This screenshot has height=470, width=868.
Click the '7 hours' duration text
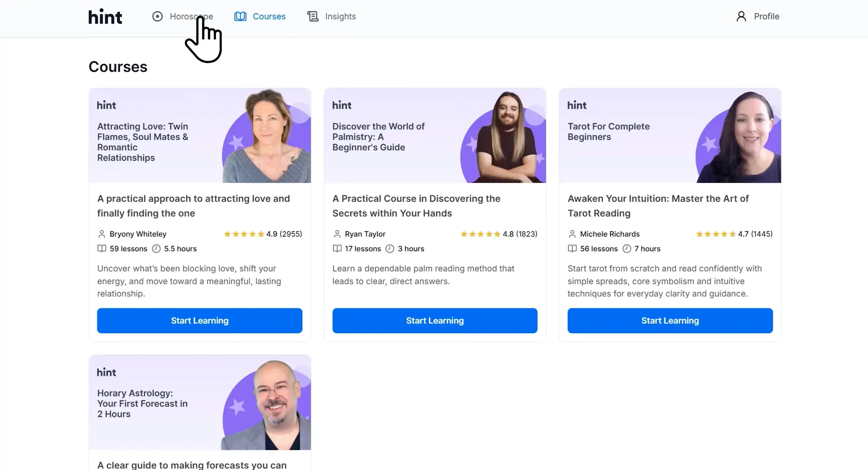pos(647,249)
